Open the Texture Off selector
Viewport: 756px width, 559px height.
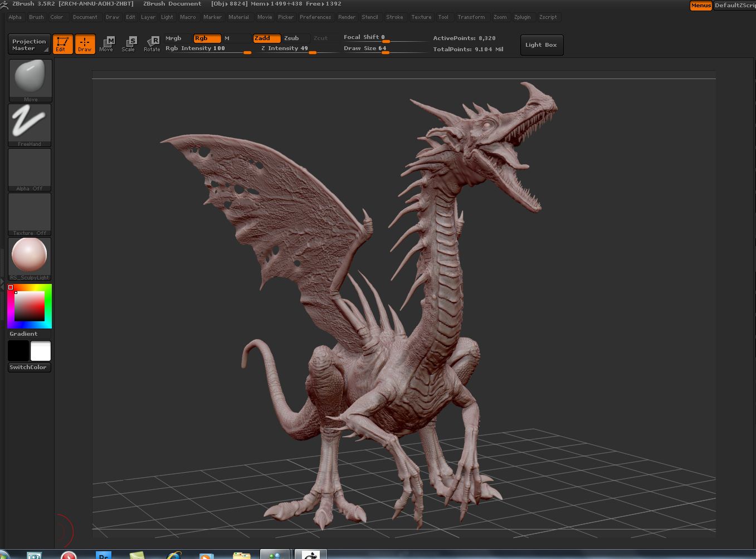click(30, 214)
